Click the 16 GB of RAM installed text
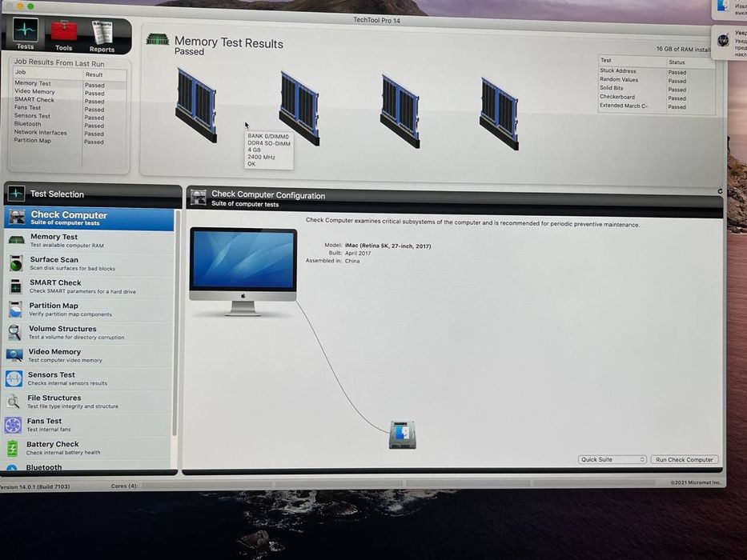Image resolution: width=747 pixels, height=560 pixels. (683, 49)
